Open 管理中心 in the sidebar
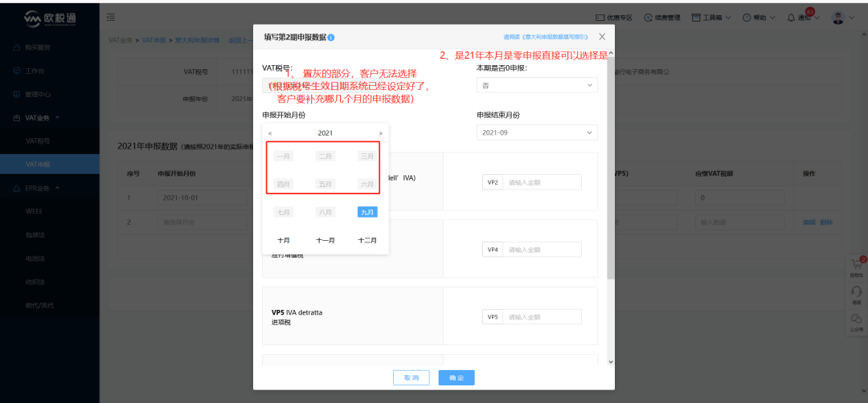868x403 pixels. click(x=38, y=95)
